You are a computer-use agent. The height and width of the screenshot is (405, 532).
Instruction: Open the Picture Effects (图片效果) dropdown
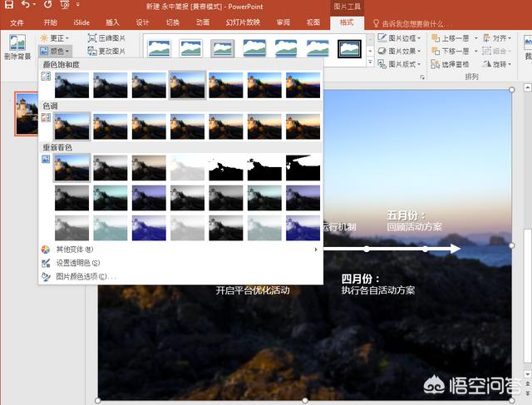[x=401, y=52]
